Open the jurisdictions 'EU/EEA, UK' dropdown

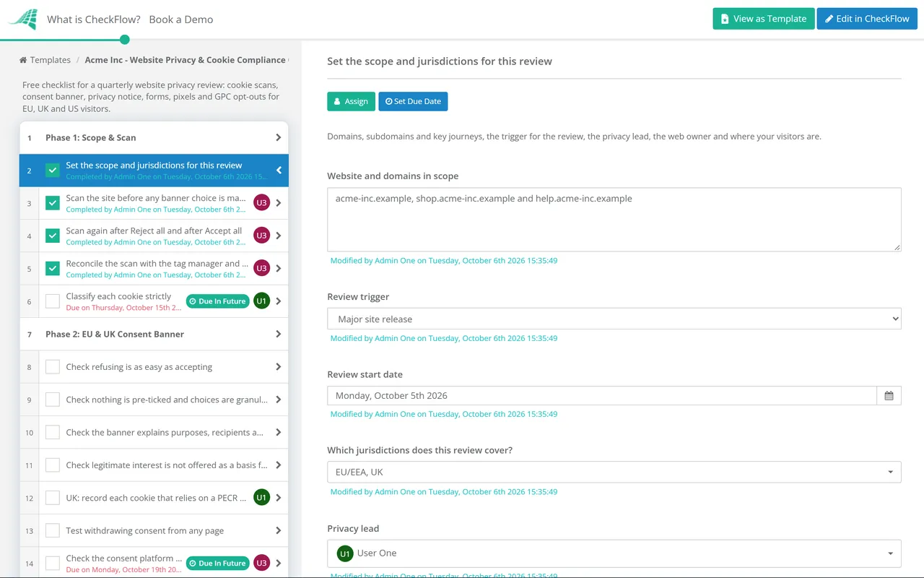[614, 472]
